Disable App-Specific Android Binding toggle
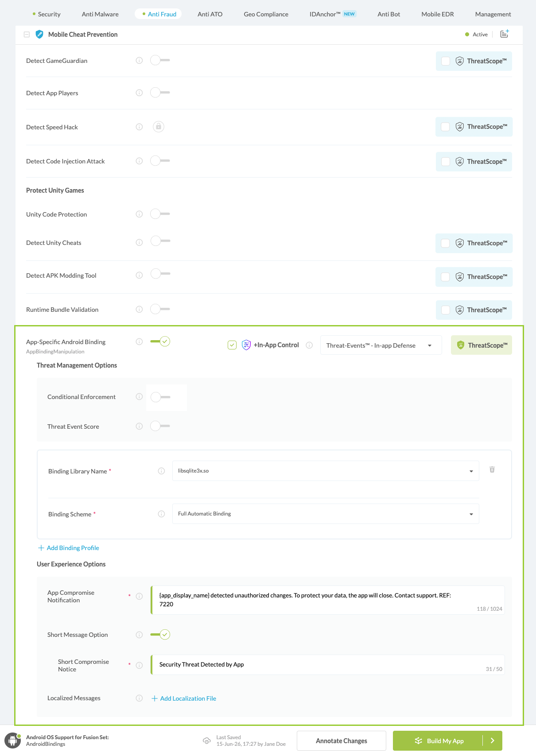Screen dimensions: 536x756 (x=160, y=341)
